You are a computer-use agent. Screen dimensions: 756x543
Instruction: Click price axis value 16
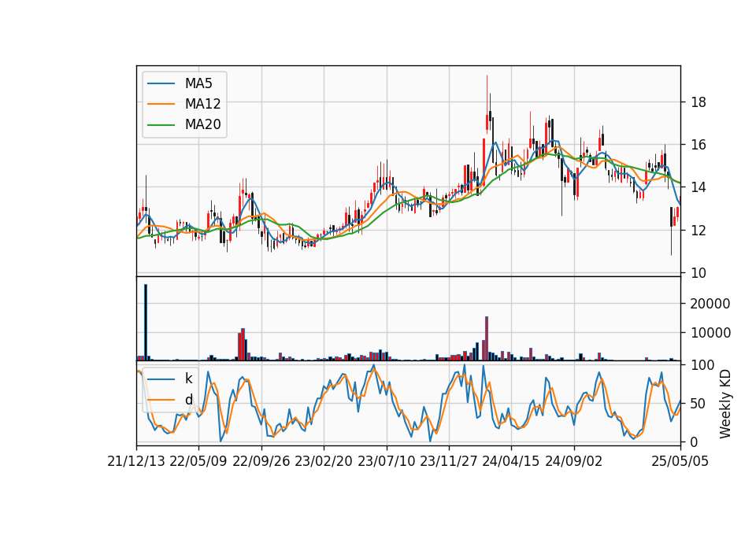(x=699, y=145)
